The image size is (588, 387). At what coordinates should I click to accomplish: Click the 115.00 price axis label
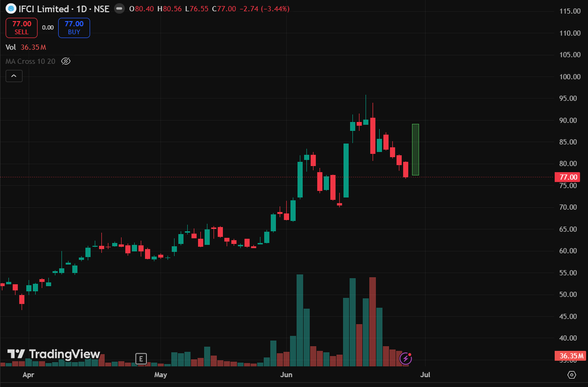pos(569,11)
